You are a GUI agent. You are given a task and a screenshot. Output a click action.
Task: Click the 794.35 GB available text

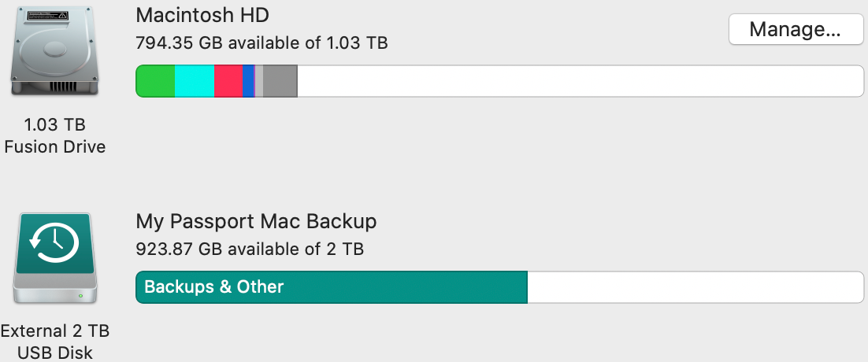[x=262, y=42]
